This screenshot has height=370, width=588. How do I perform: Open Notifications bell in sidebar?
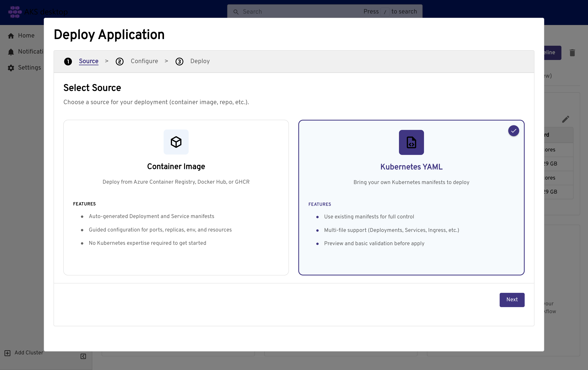point(11,52)
